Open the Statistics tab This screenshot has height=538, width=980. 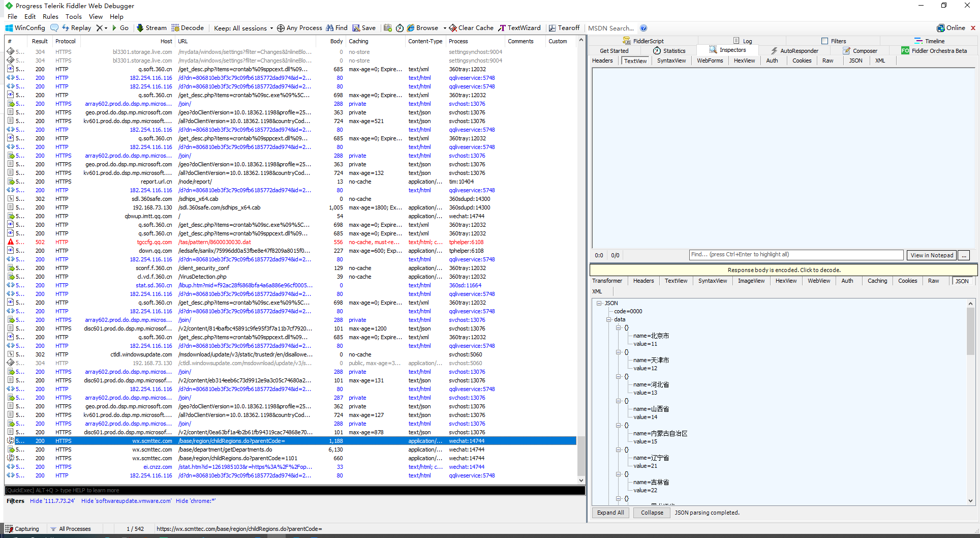pos(669,51)
